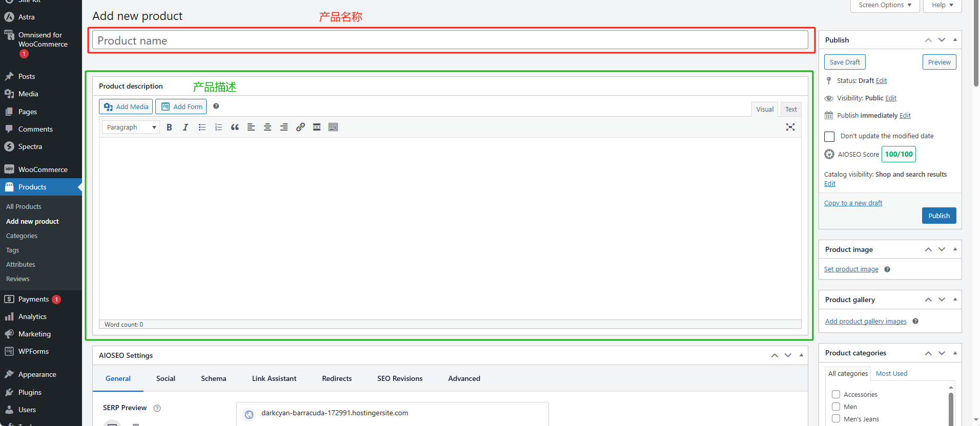The image size is (980, 426).
Task: Tick the Men category checkbox
Action: pos(836,407)
